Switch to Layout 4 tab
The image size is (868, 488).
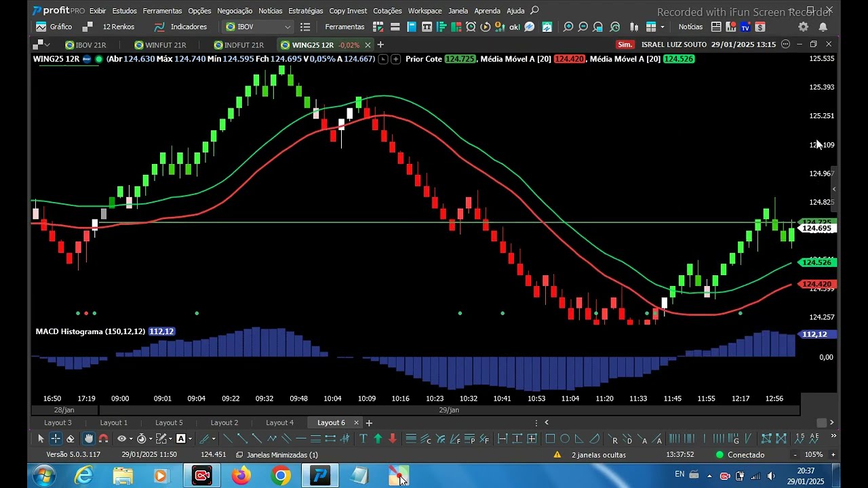click(279, 422)
